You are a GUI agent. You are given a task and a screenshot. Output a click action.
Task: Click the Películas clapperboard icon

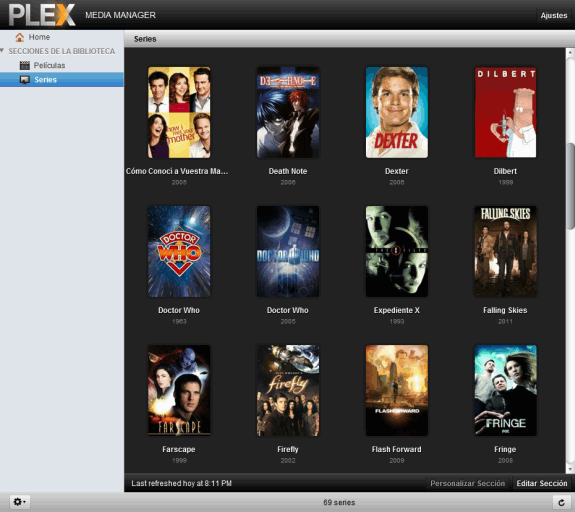(25, 65)
